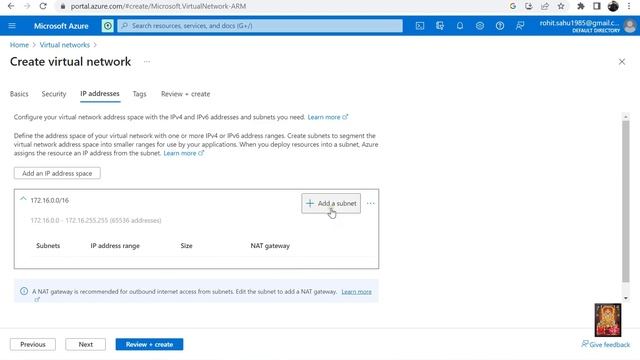The width and height of the screenshot is (640, 360).
Task: Open the NAT gateway notice Learn more link
Action: tap(356, 291)
